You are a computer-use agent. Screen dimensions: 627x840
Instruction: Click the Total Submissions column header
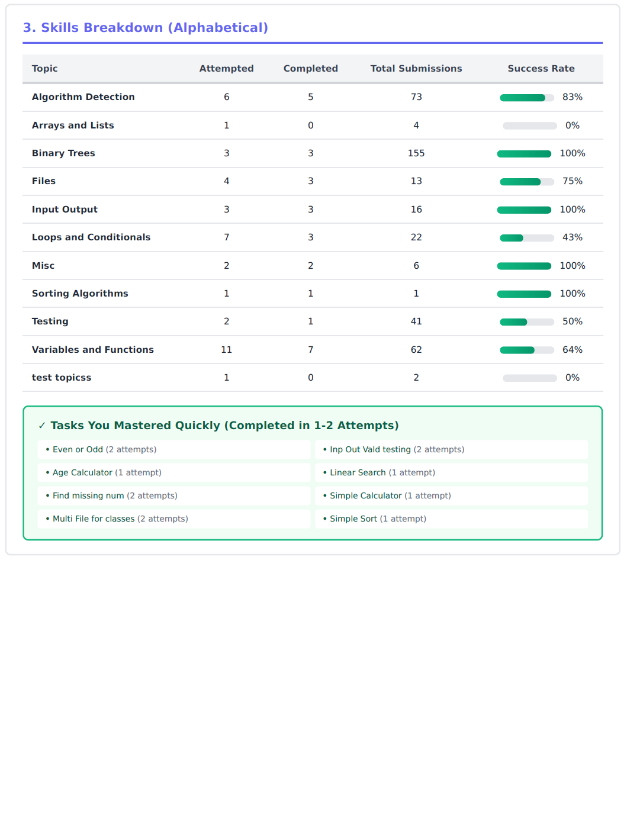coord(416,69)
